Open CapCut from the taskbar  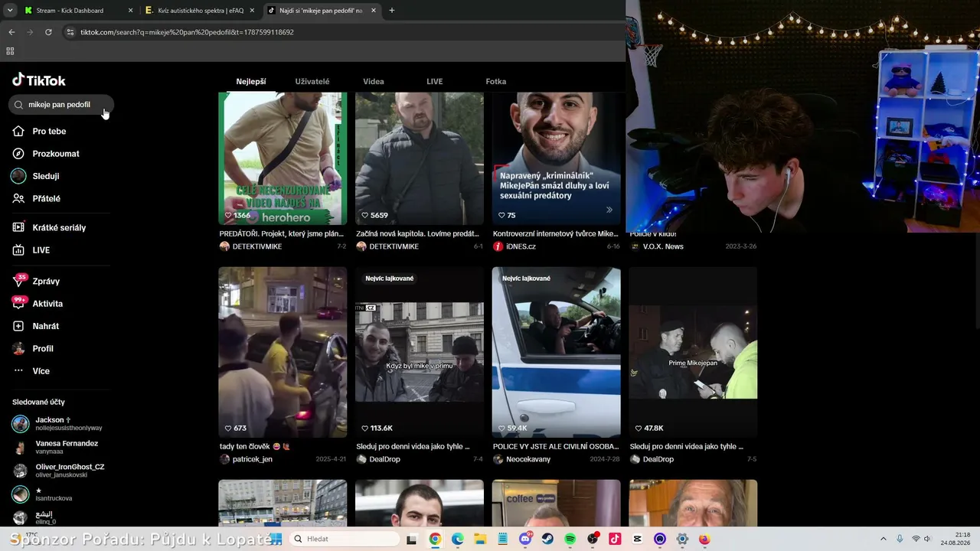tap(638, 539)
